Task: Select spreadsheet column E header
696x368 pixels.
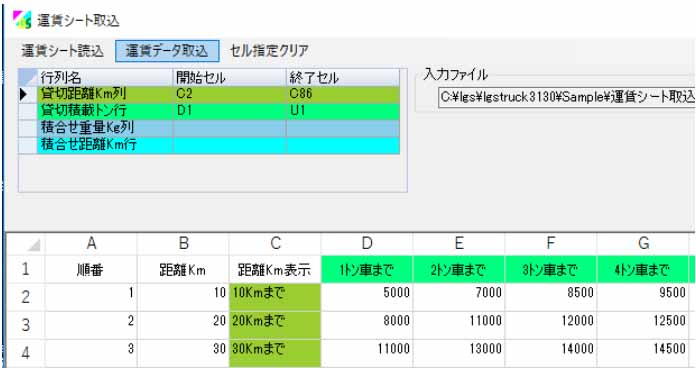Action: click(459, 244)
